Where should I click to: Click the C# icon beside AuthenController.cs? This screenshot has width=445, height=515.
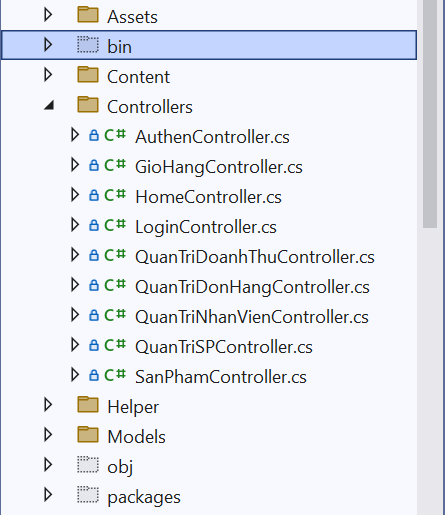coord(115,135)
